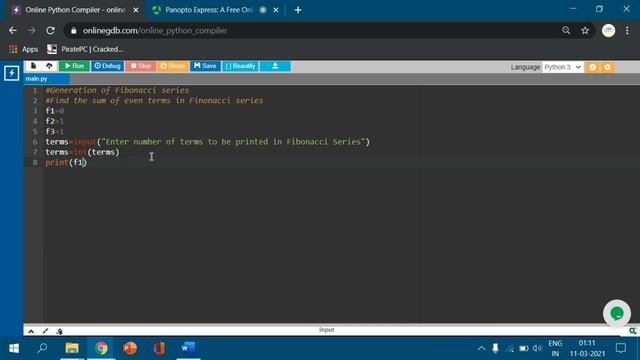Open the Chrome three-dot menu

(627, 31)
